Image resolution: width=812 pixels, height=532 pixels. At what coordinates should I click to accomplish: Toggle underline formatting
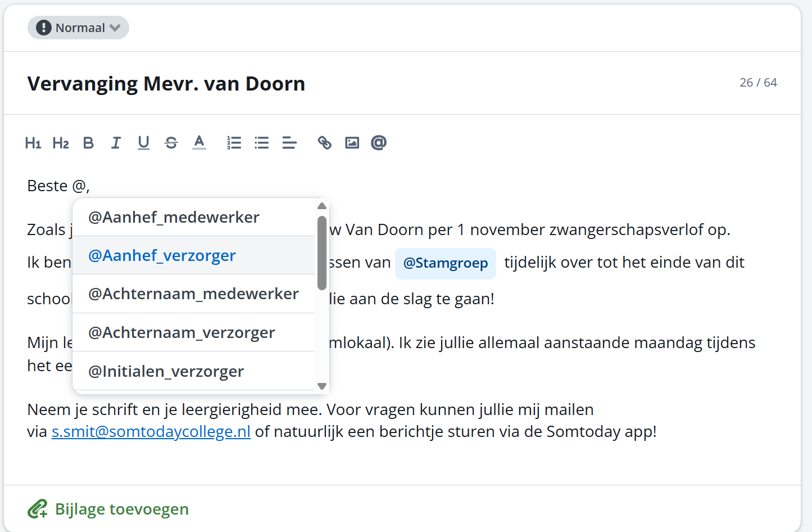click(x=144, y=143)
